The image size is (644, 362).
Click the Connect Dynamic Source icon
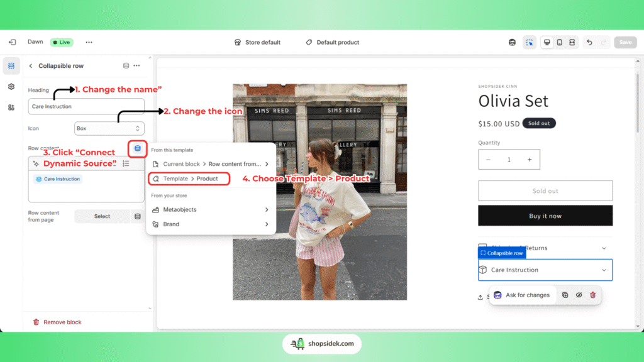coord(138,148)
